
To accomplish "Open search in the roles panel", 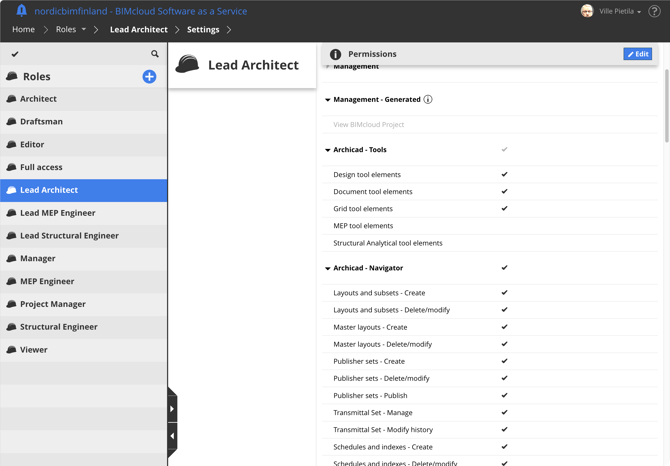I will pos(155,54).
